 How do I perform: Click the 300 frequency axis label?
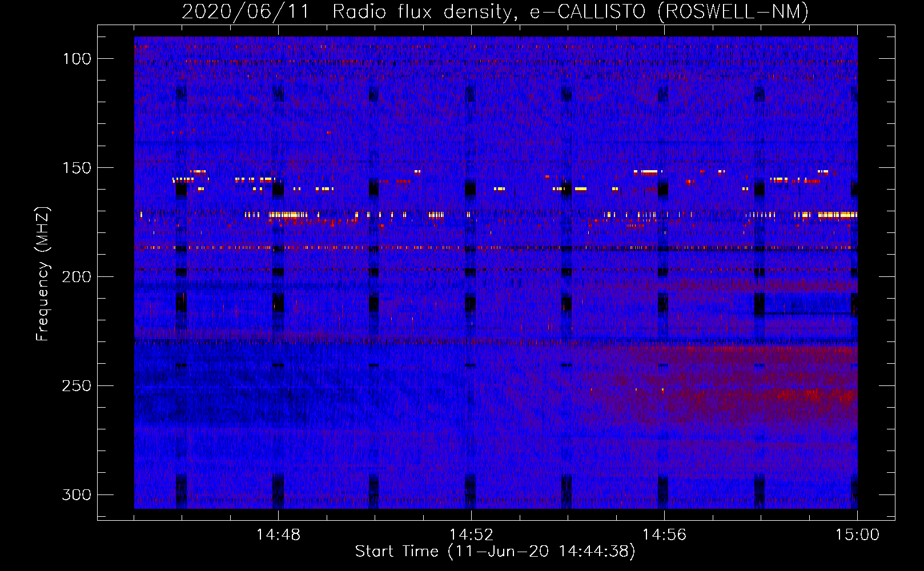(77, 494)
